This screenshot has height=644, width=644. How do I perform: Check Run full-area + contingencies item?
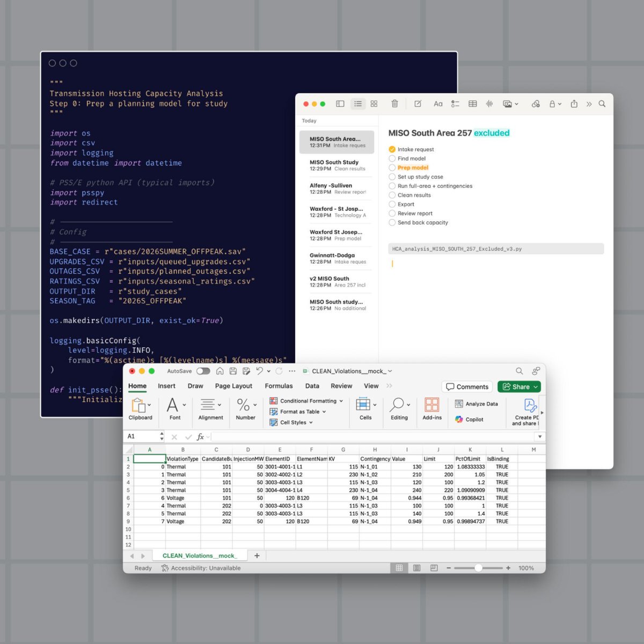392,186
